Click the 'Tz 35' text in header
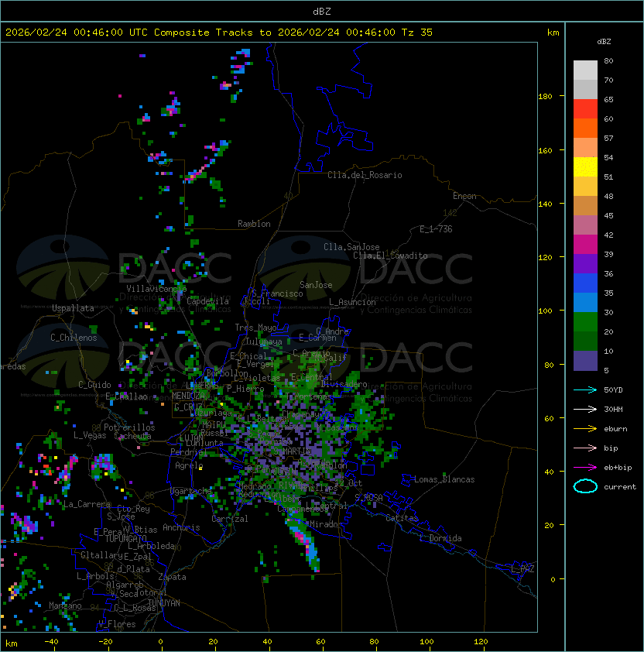 pyautogui.click(x=417, y=33)
